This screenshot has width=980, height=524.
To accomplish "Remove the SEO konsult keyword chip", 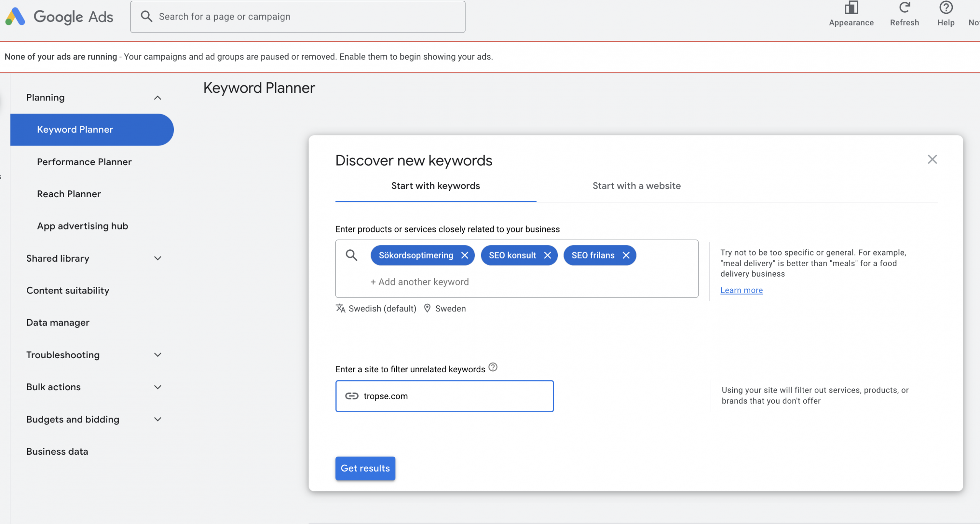I will [547, 255].
